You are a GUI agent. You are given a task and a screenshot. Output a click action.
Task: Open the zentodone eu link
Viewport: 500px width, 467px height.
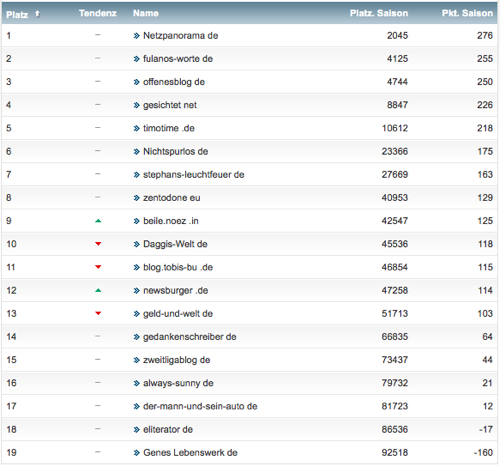click(172, 198)
